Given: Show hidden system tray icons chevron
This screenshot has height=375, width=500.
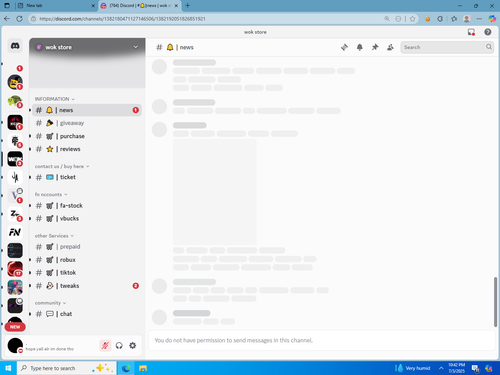Looking at the screenshot, I should pyautogui.click(x=441, y=368).
